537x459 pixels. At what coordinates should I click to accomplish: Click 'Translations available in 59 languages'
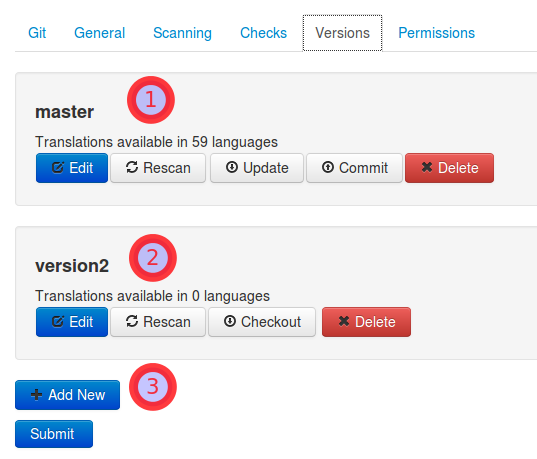pyautogui.click(x=157, y=142)
